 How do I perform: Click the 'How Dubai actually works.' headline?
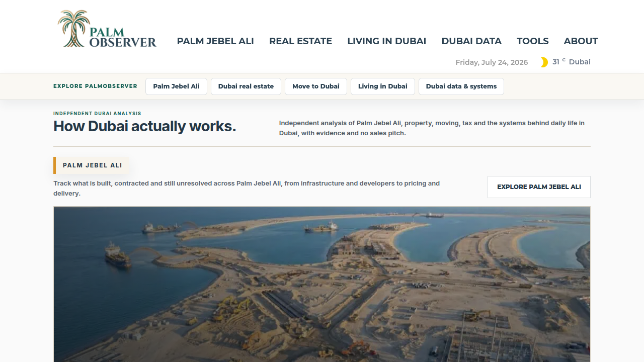coord(145,126)
